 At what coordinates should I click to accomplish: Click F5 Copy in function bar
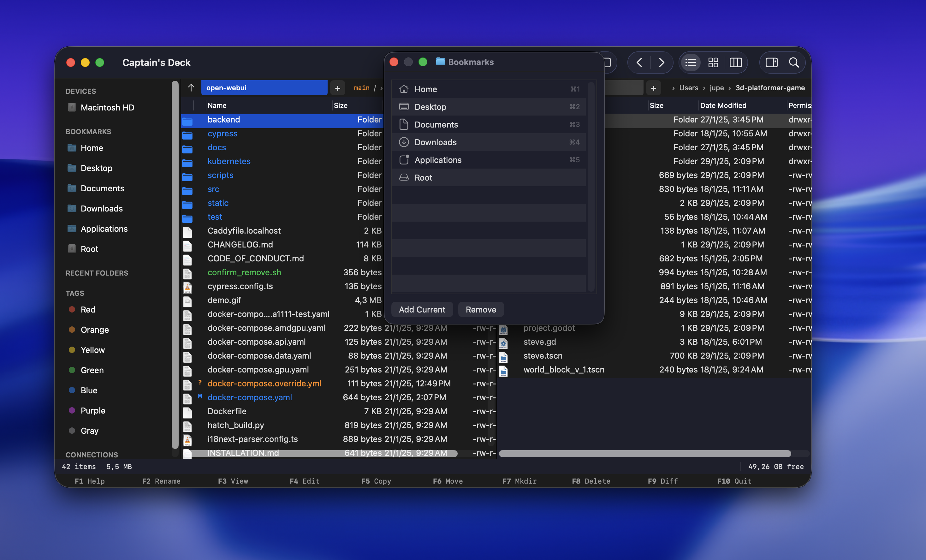(x=376, y=481)
